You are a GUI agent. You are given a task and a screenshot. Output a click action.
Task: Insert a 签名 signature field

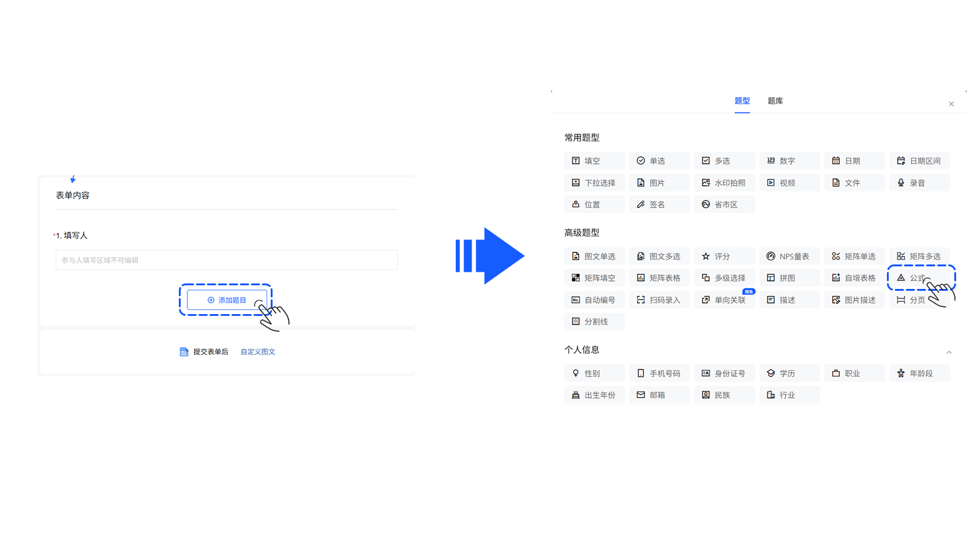tap(659, 204)
